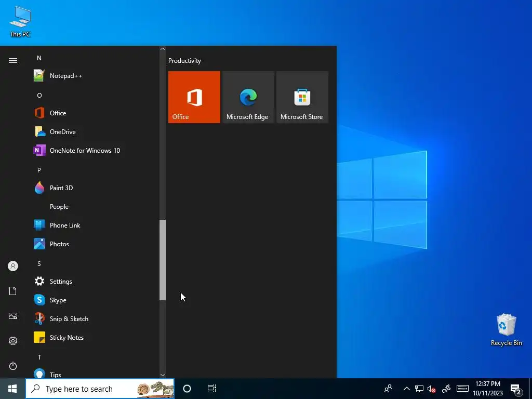Open the Tips app
The width and height of the screenshot is (532, 399).
(95, 374)
